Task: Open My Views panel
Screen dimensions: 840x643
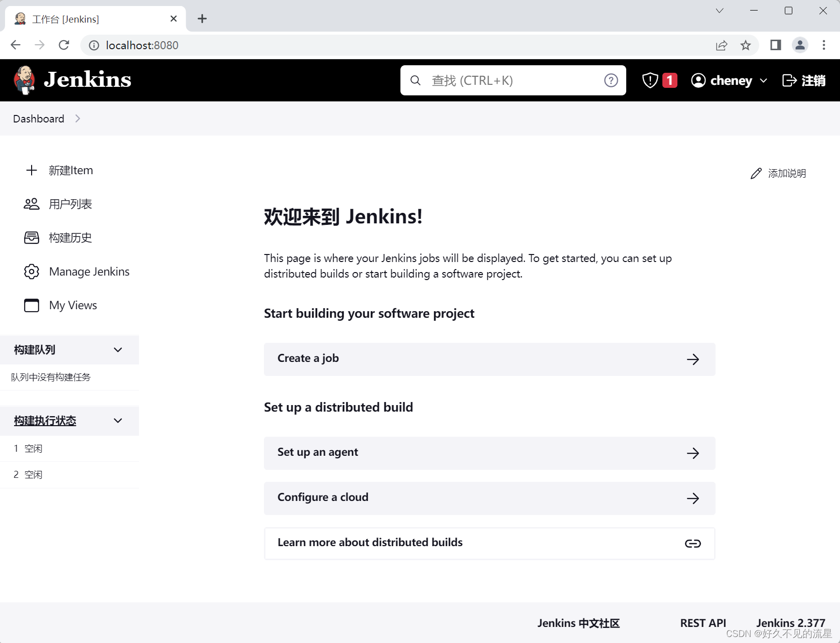Action: pos(72,305)
